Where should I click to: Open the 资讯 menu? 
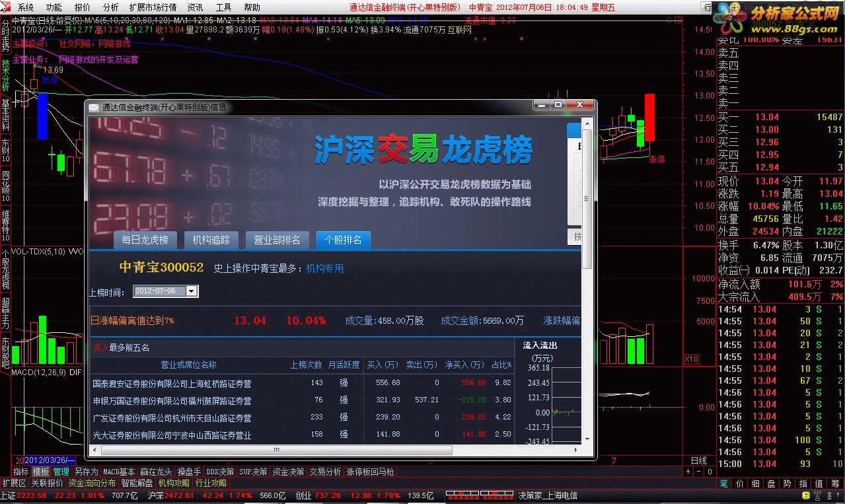click(x=195, y=7)
